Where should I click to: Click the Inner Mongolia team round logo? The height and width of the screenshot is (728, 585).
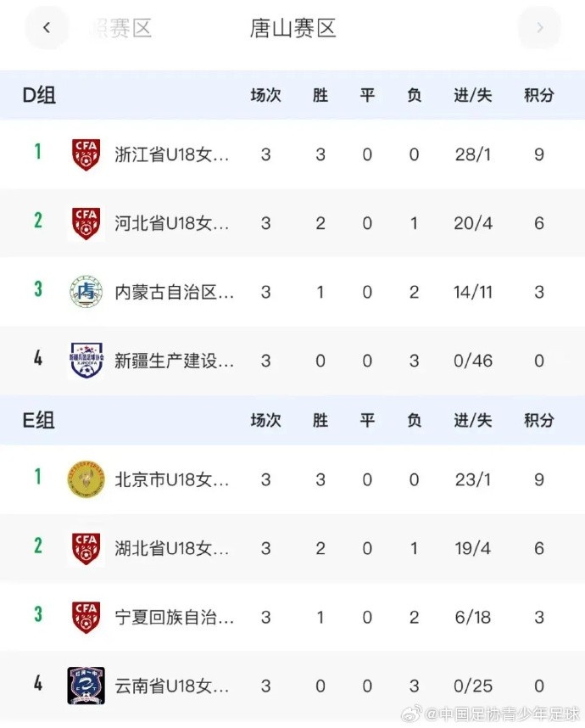pos(86,292)
